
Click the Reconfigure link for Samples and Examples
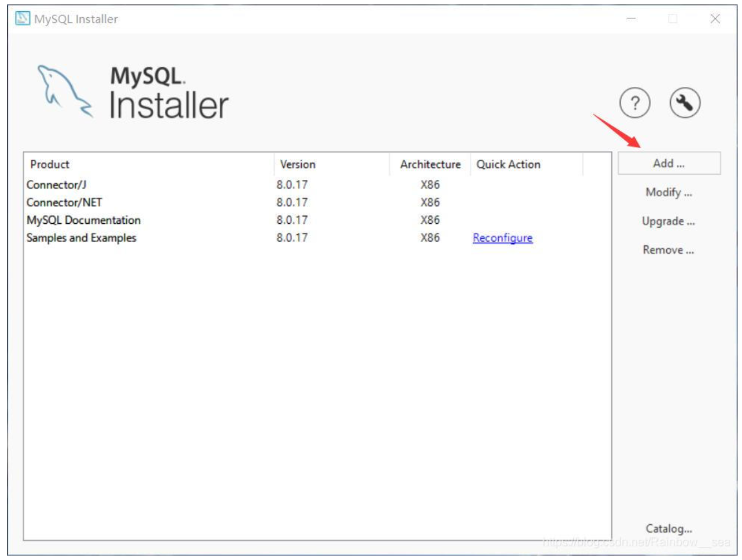(503, 238)
